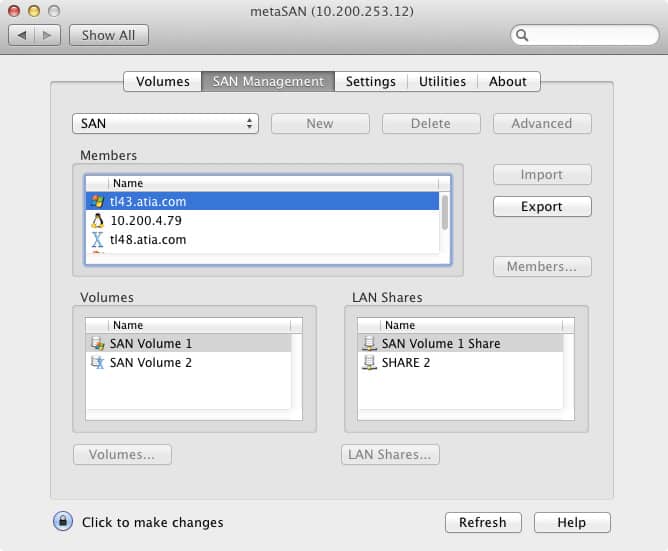Screen dimensions: 668x551
Task: Click the Members list Name column header
Action: coord(273,183)
